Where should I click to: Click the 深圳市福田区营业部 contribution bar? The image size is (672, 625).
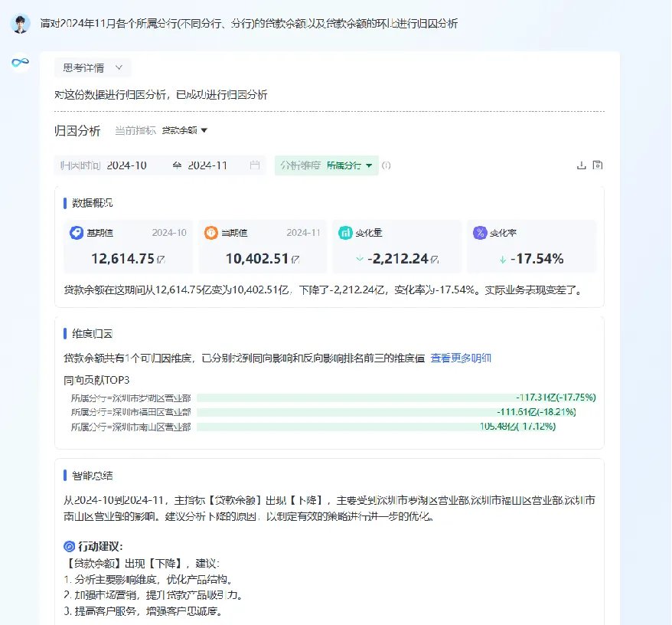[387, 412]
